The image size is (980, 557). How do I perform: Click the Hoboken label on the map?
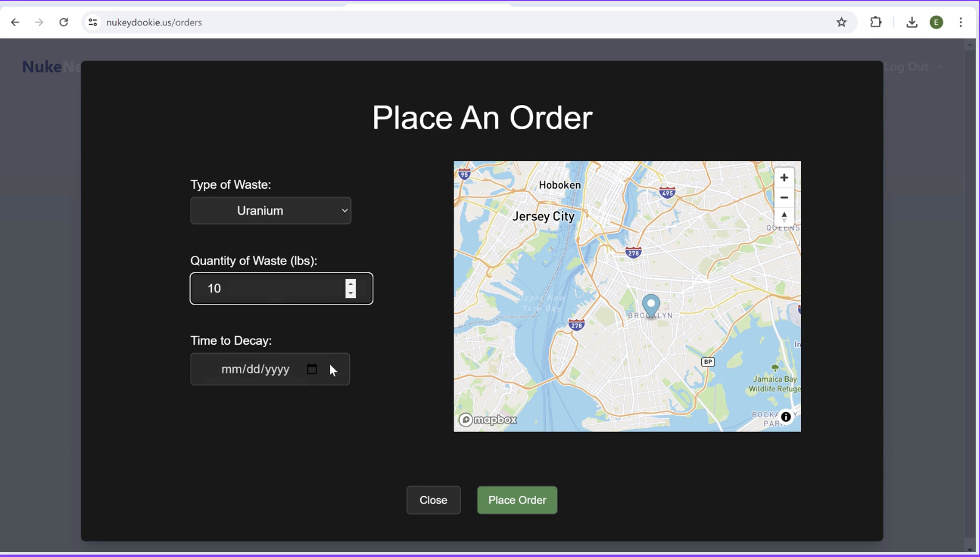coord(560,185)
